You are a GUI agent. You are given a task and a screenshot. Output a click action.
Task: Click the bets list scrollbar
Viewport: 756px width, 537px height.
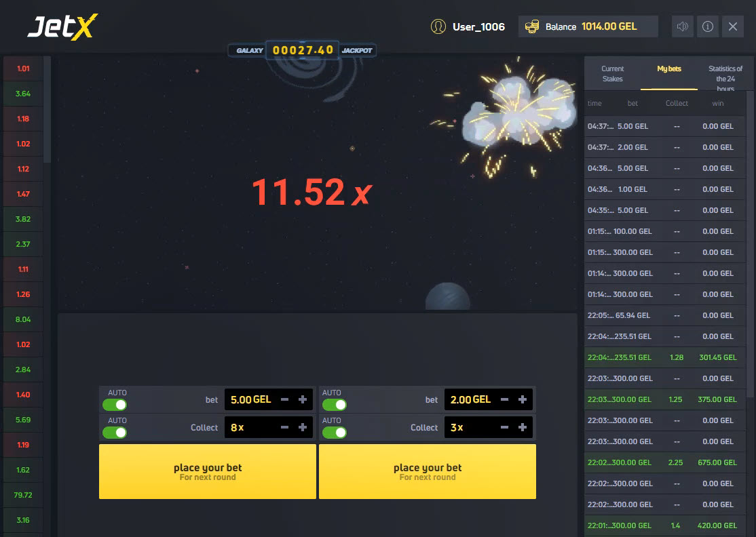750,244
